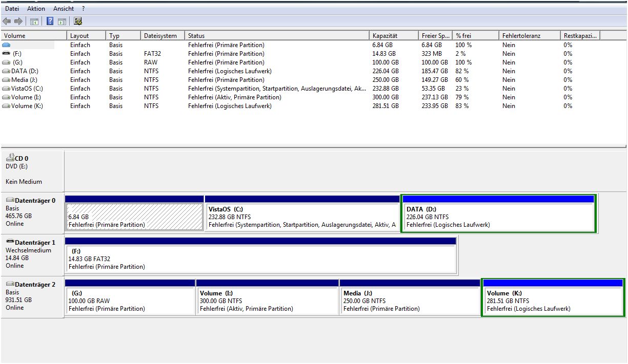Click the 'Kein Medium' text under CD 0
The height and width of the screenshot is (364, 628).
coord(24,182)
